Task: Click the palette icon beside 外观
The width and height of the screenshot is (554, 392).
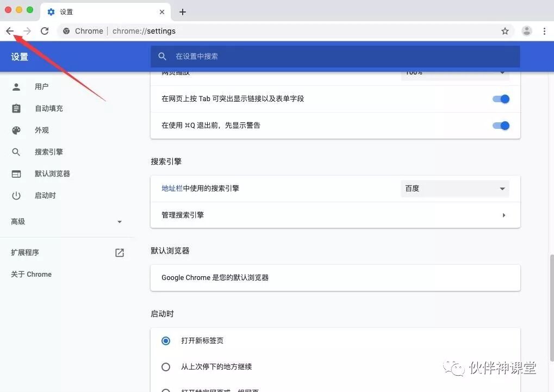Action: [x=16, y=130]
